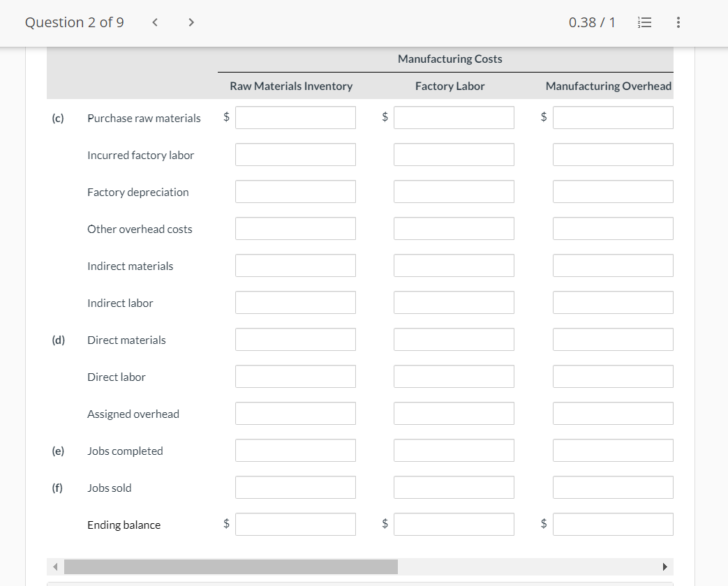Click the Ending balance overhead input box
Viewport: 728px width, 586px height.
click(x=612, y=524)
